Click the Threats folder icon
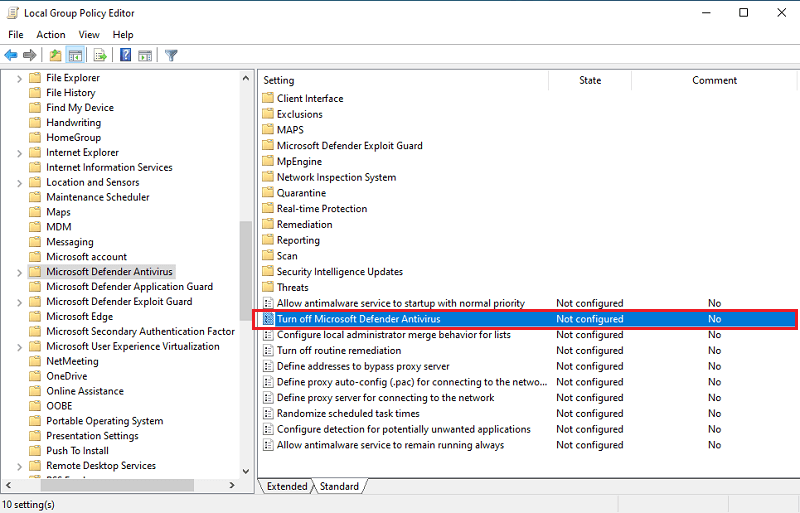Screen dimensions: 800x513 268,287
